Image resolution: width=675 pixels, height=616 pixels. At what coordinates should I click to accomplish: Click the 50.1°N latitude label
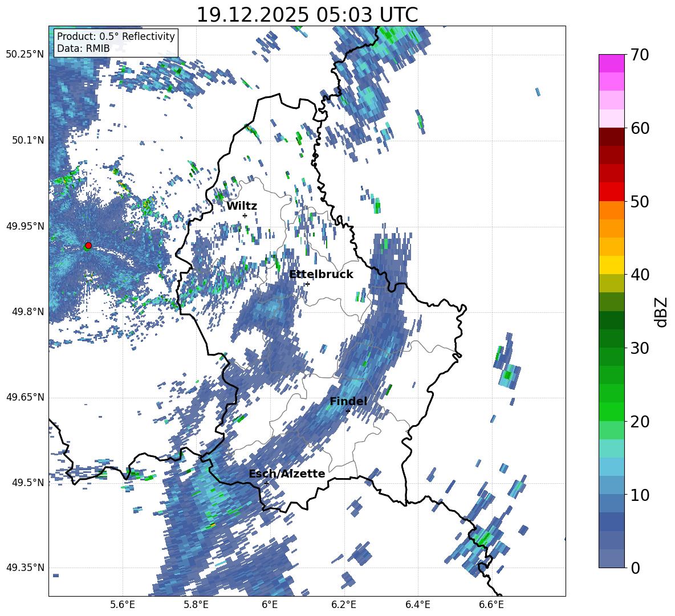pyautogui.click(x=28, y=140)
